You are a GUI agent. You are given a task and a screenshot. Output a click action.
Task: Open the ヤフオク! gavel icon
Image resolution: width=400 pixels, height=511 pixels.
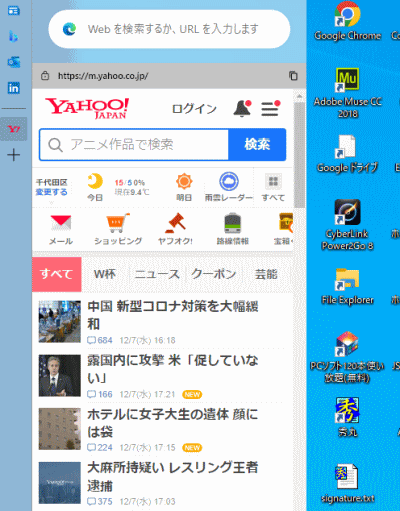[x=175, y=223]
